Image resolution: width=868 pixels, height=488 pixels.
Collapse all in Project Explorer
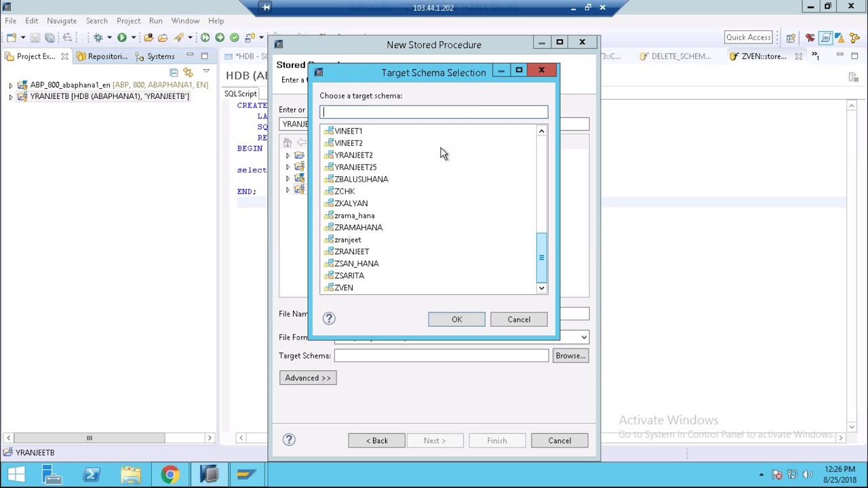[x=174, y=72]
